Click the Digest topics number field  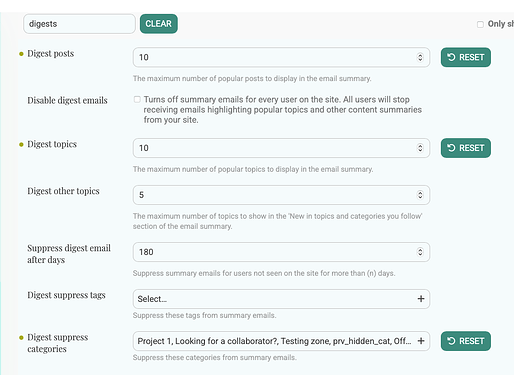click(x=281, y=148)
